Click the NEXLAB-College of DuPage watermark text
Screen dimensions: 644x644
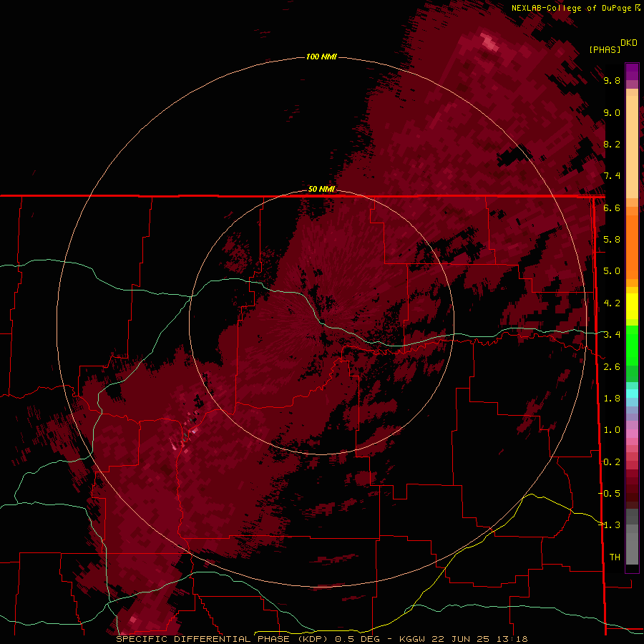pyautogui.click(x=576, y=8)
